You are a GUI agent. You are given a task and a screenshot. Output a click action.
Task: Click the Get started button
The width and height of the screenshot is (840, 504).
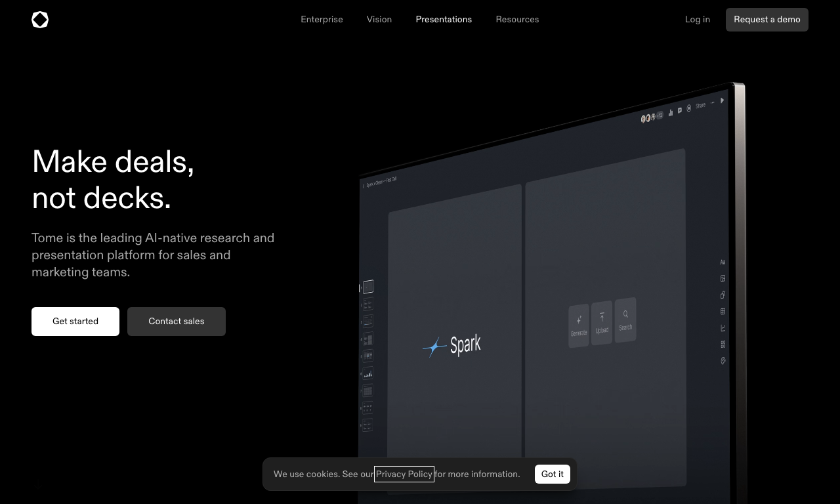[x=75, y=322]
